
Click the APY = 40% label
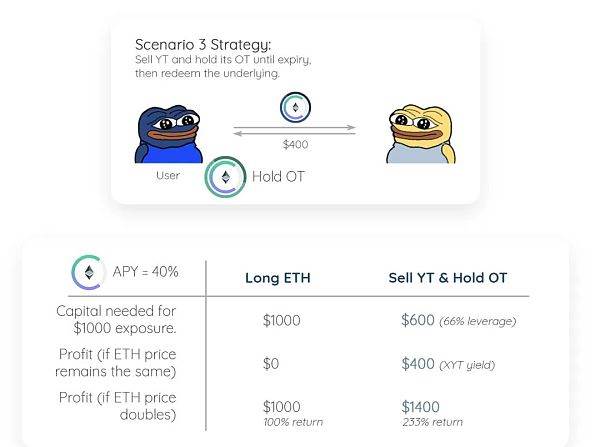(x=145, y=272)
